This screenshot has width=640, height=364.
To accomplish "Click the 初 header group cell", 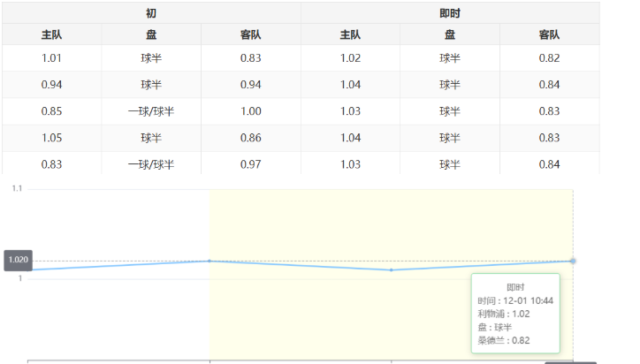I will tap(151, 13).
